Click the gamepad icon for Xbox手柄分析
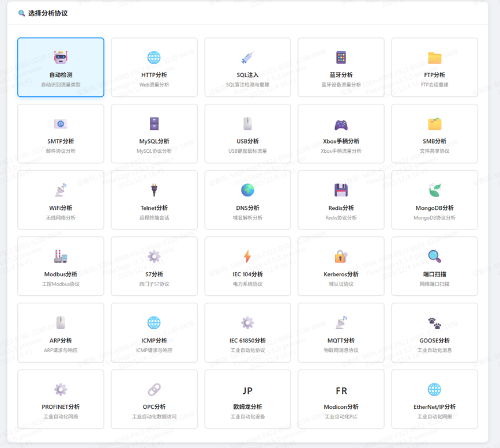Viewport: 500px width, 448px height. pos(341,125)
